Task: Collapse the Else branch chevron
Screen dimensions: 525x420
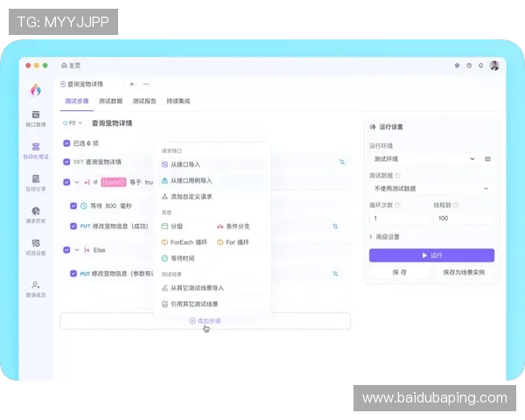Action: [x=77, y=250]
